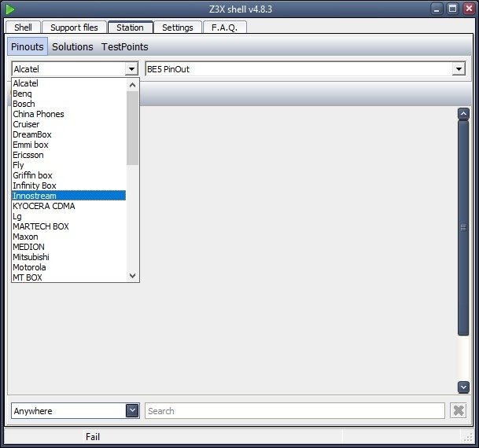Screen dimensions: 479x448
Task: Choose Motorola from the brand list
Action: tap(68, 267)
